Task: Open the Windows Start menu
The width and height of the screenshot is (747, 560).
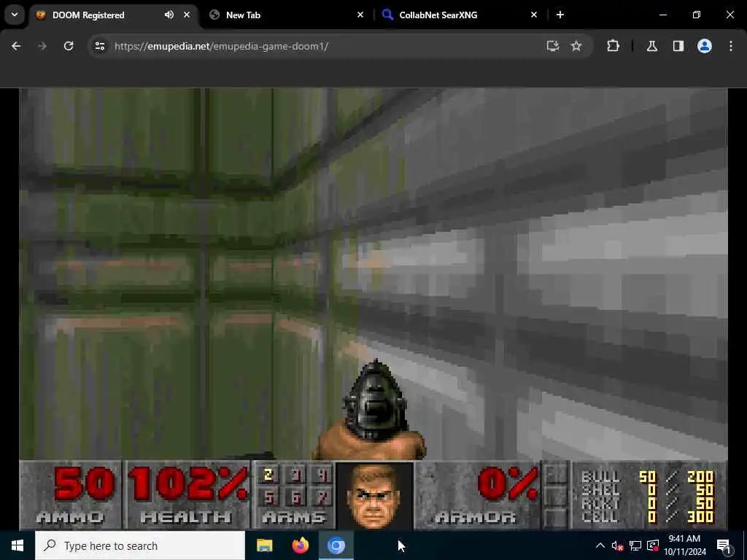Action: coord(18,545)
